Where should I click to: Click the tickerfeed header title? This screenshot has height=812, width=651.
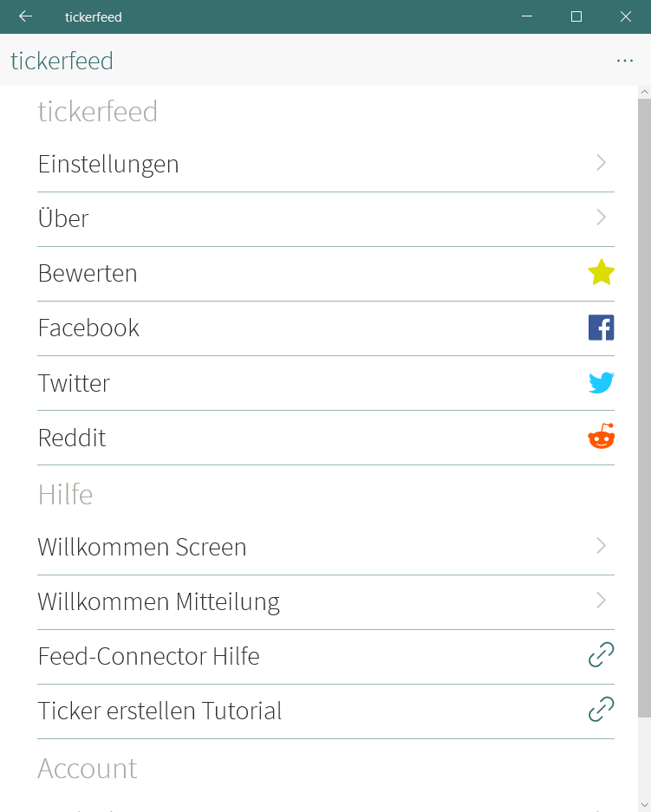[62, 61]
